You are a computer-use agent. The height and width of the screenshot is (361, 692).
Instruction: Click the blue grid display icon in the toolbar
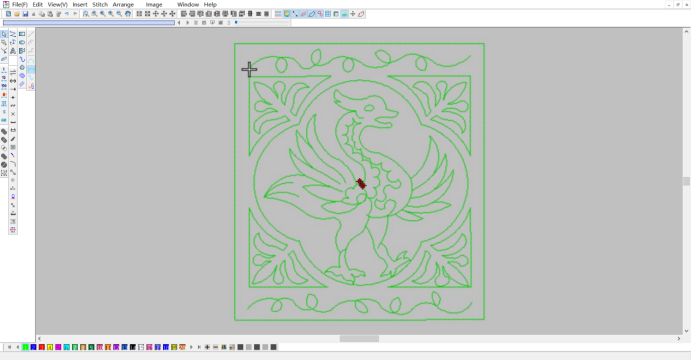pos(328,14)
